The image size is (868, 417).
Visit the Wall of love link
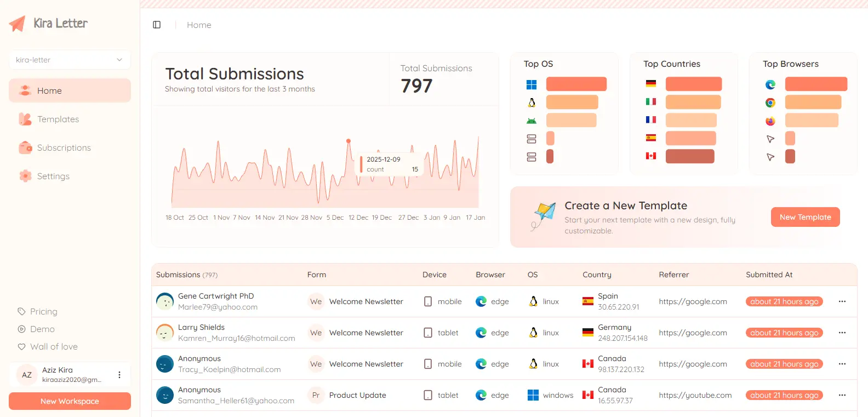click(54, 346)
